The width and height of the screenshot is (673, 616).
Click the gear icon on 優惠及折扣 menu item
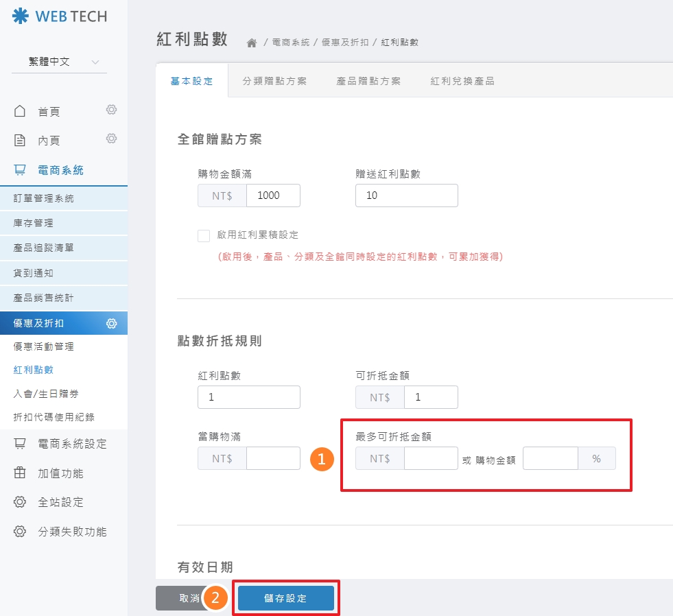(111, 322)
